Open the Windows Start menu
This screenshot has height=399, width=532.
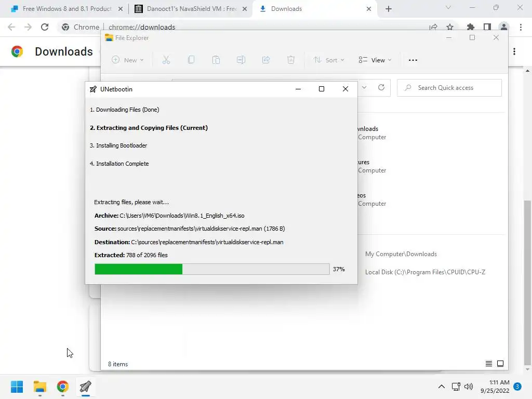[17, 387]
